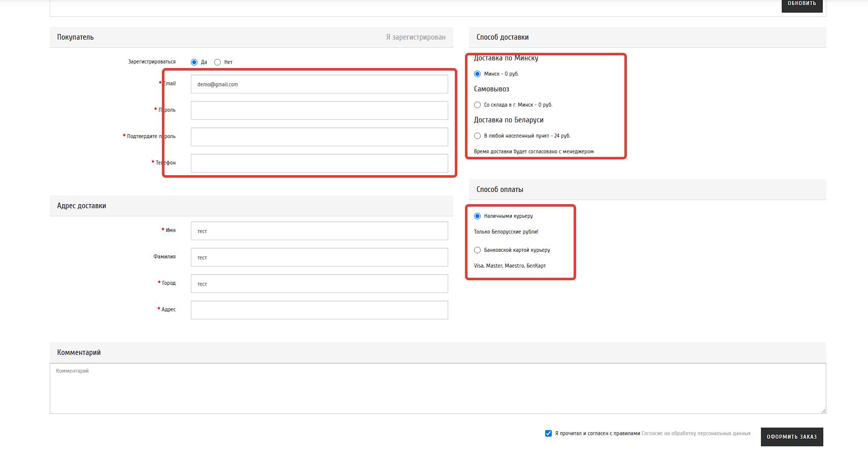
Task: Click the Email input field
Action: click(x=319, y=84)
